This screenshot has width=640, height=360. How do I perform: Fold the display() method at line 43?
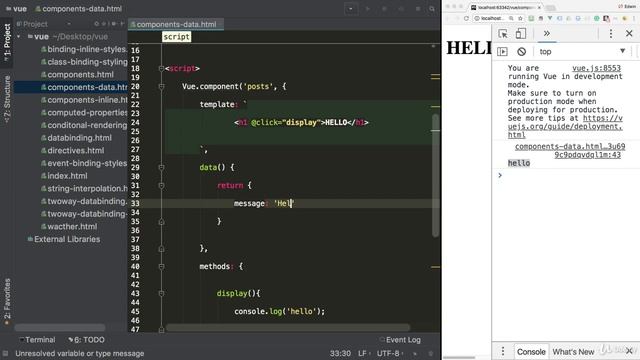[x=161, y=293]
